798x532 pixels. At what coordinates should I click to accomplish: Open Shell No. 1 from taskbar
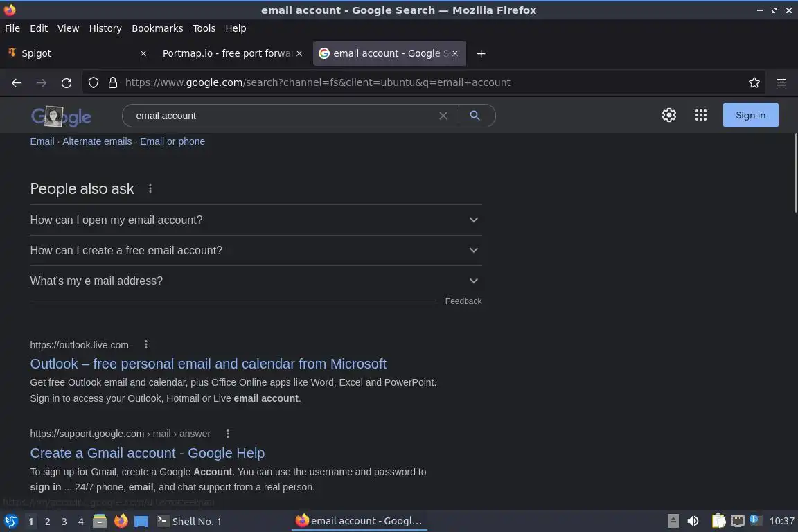tap(189, 522)
